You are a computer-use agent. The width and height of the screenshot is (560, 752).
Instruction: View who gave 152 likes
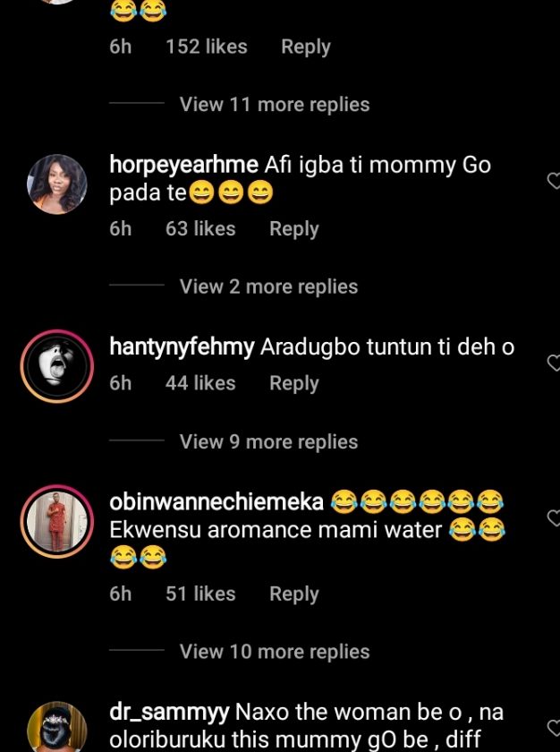tap(207, 47)
